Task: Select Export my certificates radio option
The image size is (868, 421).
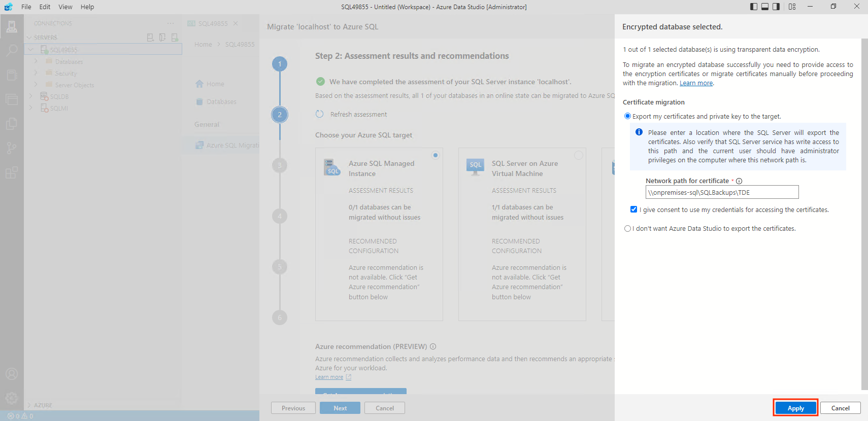Action: pyautogui.click(x=627, y=116)
